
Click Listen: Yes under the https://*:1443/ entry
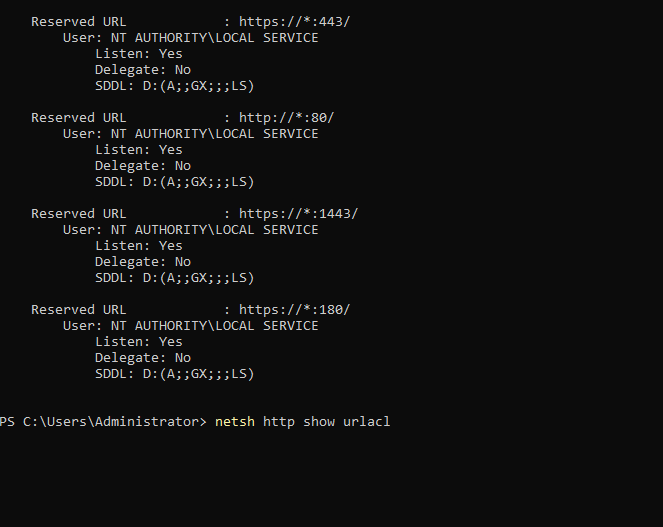(139, 246)
